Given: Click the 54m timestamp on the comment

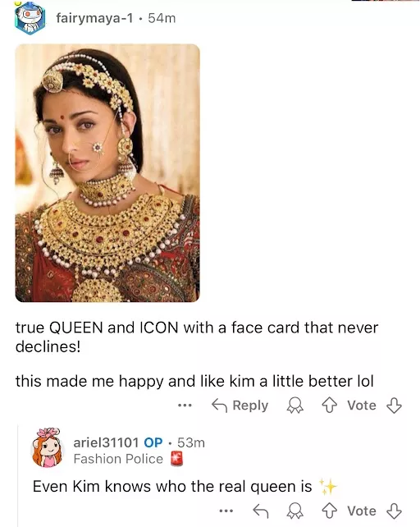Looking at the screenshot, I should coord(162,18).
